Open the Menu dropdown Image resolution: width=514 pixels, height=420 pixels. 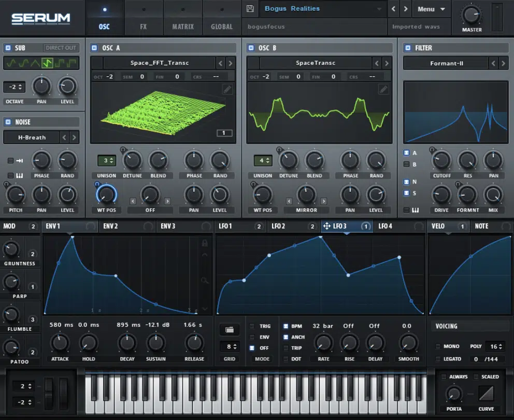[431, 9]
